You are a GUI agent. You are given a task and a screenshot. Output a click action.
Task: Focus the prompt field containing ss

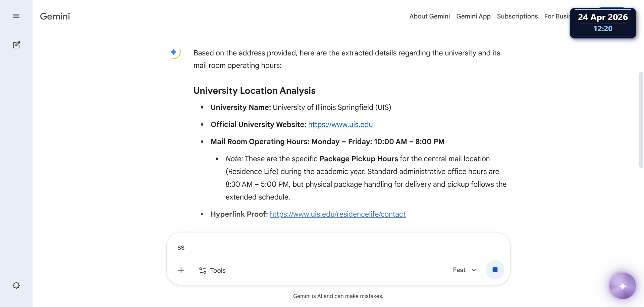tap(338, 248)
